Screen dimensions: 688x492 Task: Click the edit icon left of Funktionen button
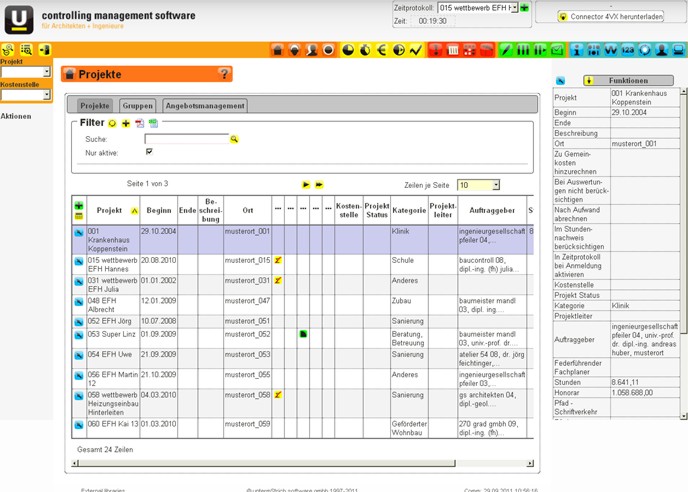[x=560, y=81]
